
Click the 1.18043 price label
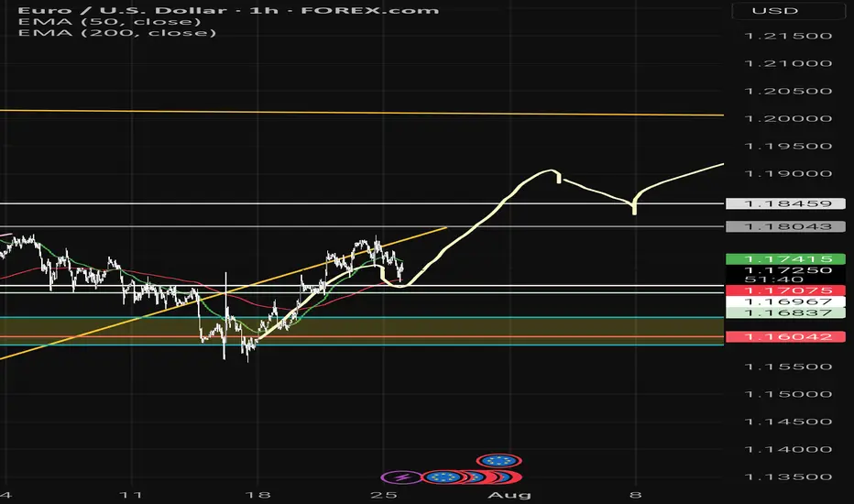click(786, 226)
